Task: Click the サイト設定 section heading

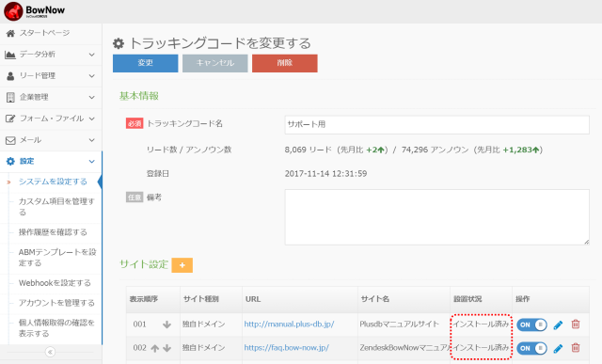Action: (144, 264)
